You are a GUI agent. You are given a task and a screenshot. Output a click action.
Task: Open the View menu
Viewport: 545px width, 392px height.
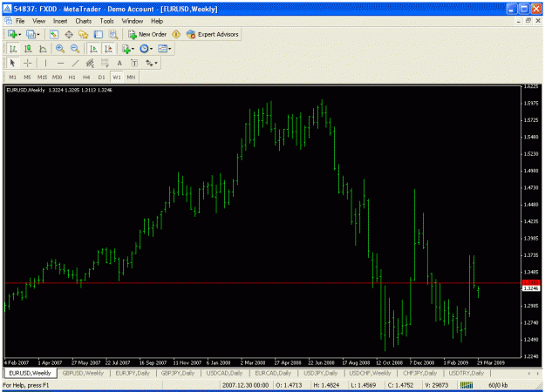pos(39,21)
